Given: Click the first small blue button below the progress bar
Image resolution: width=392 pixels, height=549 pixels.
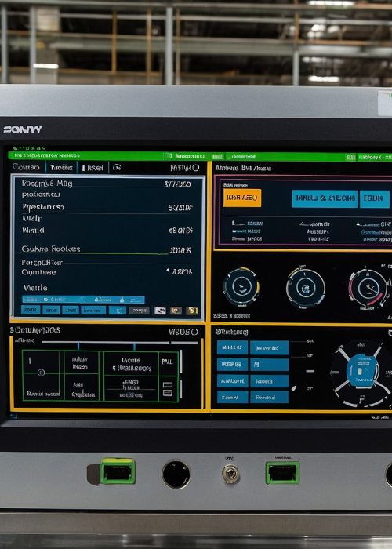Looking at the screenshot, I should 31,310.
